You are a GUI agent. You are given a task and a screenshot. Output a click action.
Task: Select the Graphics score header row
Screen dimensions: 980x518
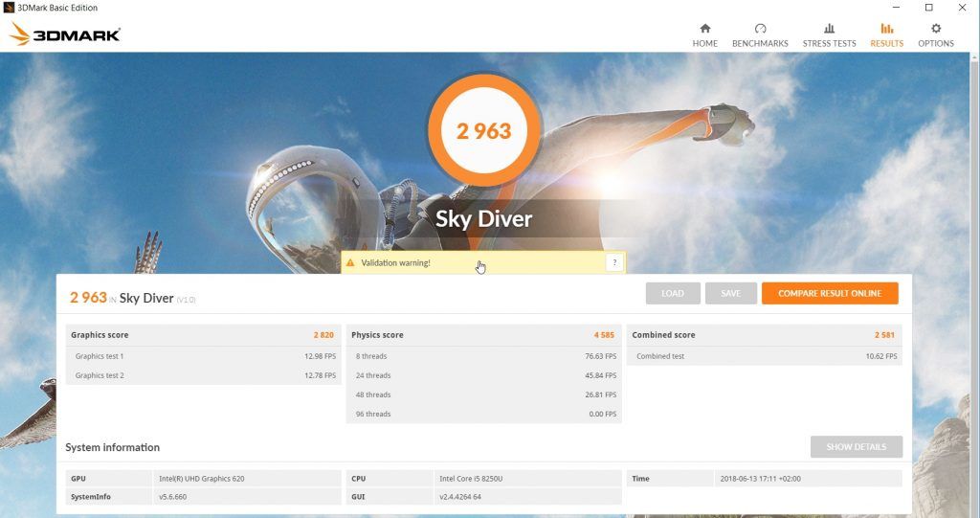click(x=203, y=335)
